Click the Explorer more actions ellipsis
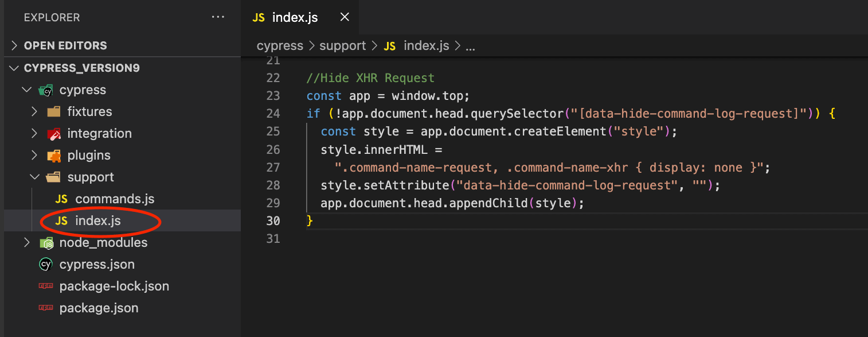Image resolution: width=868 pixels, height=337 pixels. pyautogui.click(x=218, y=17)
